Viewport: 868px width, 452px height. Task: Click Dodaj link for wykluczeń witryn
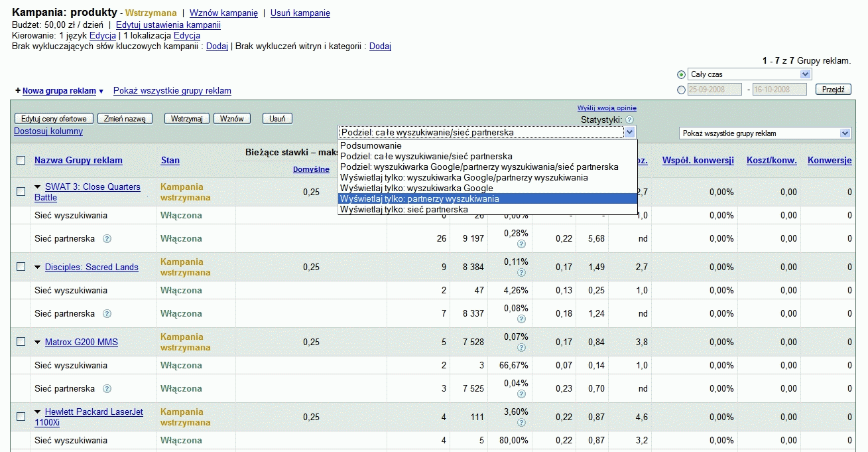point(380,46)
